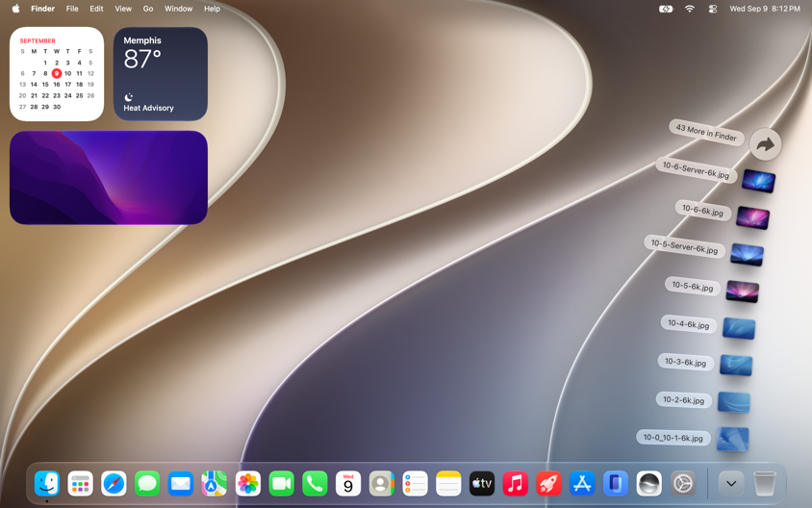The width and height of the screenshot is (812, 508).
Task: Click the 10-2-6k.jpg thumbnail
Action: pyautogui.click(x=733, y=402)
